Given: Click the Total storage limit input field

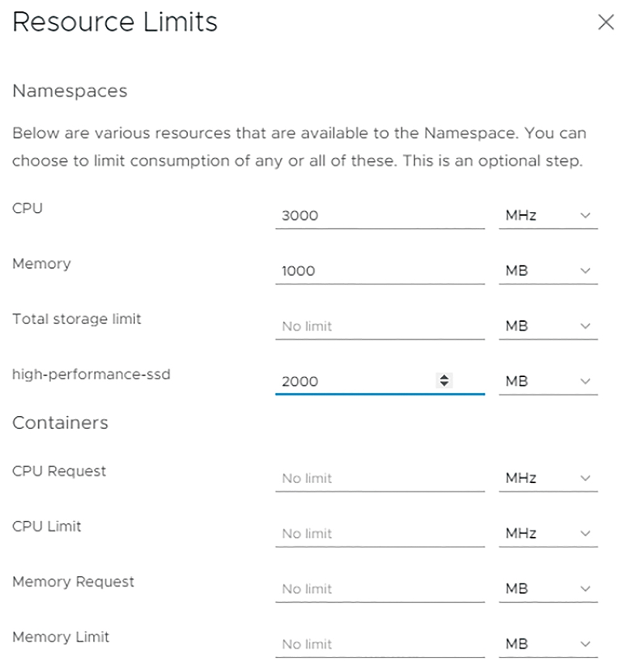Looking at the screenshot, I should coord(380,326).
